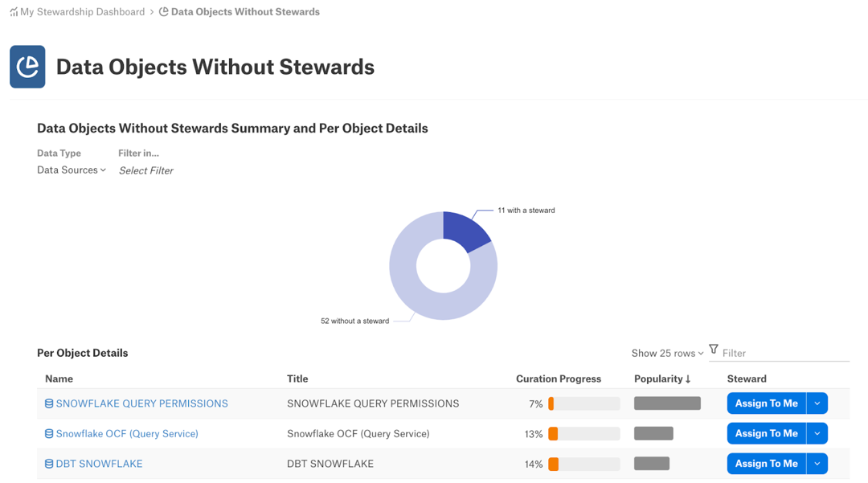Click database icon beside Snowflake OCF (Query Service)
The height and width of the screenshot is (483, 868).
point(49,434)
